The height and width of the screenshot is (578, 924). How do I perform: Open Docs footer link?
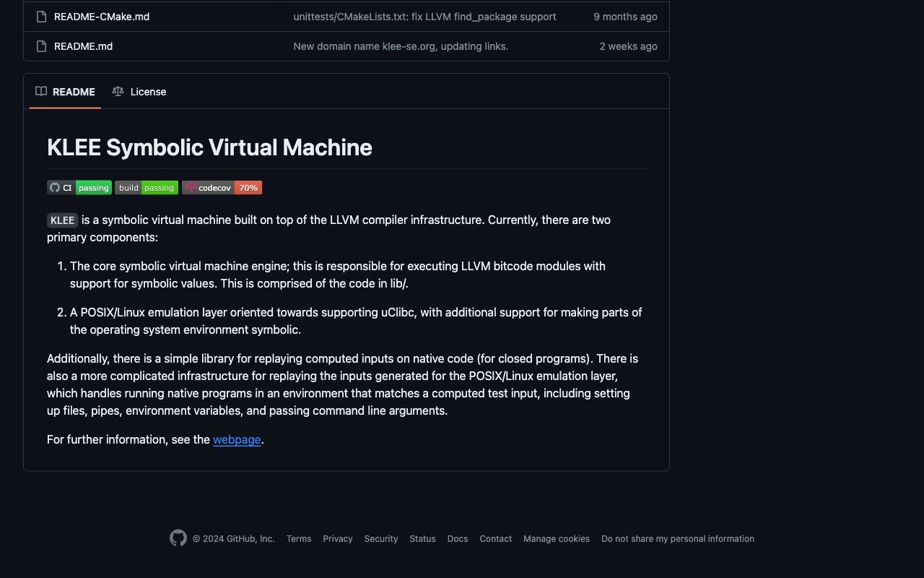click(x=458, y=539)
